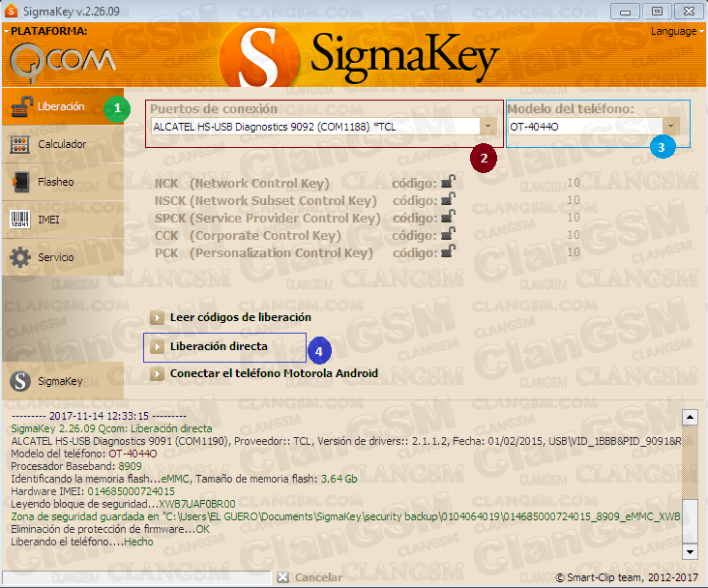Screen dimensions: 708x588
Task: Switch to the Flasheo tab
Action: coord(63,182)
